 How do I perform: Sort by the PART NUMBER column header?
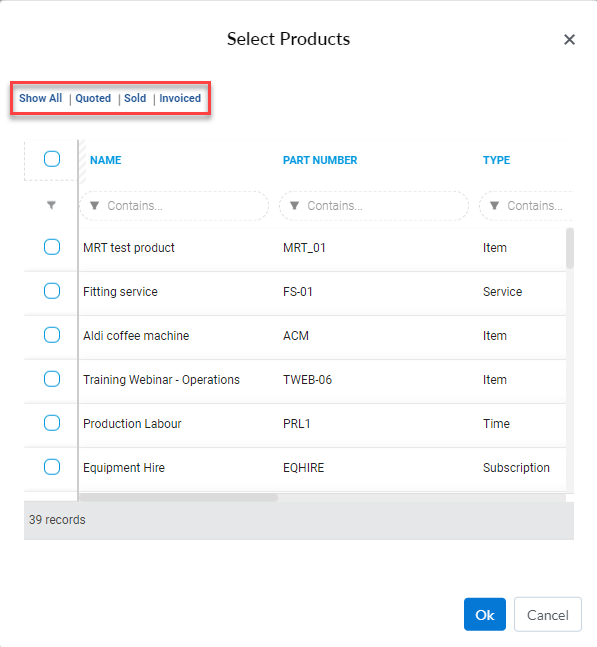click(320, 160)
